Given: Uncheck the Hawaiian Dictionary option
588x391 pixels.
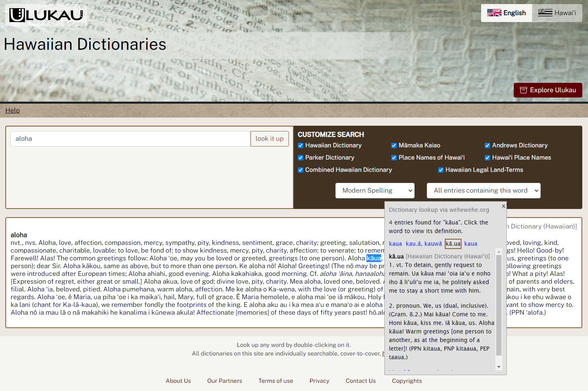Looking at the screenshot, I should point(300,145).
